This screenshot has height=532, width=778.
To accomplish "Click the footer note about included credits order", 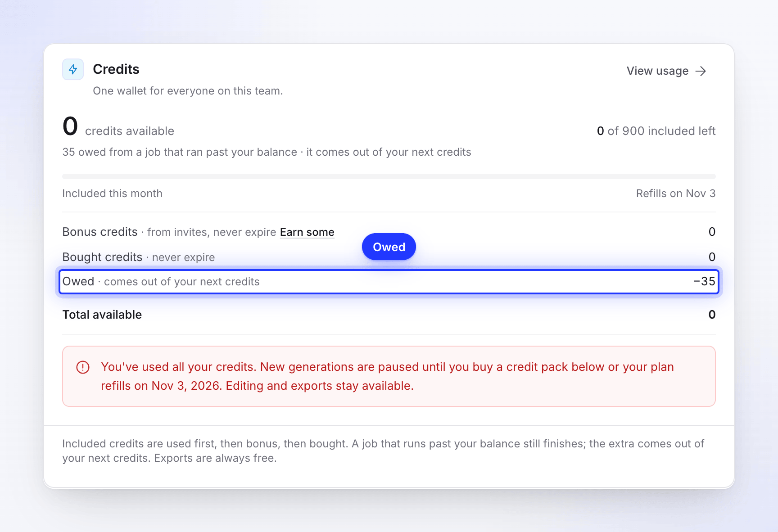I will coord(383,451).
